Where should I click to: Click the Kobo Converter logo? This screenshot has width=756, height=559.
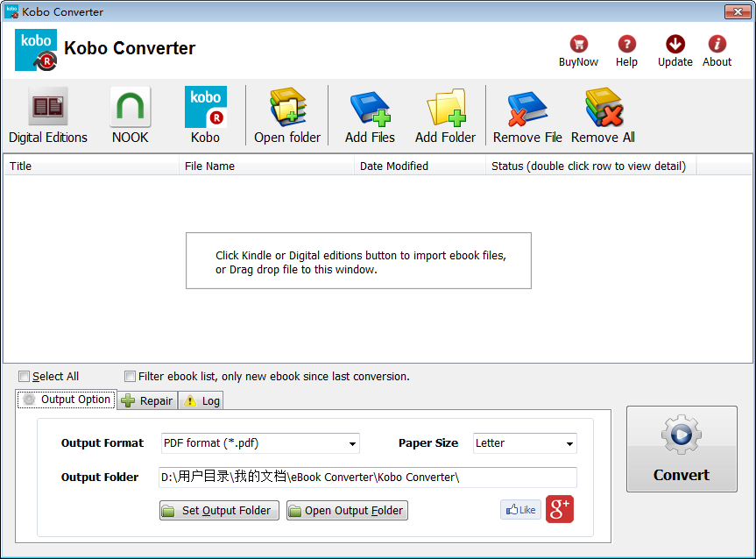tap(36, 50)
